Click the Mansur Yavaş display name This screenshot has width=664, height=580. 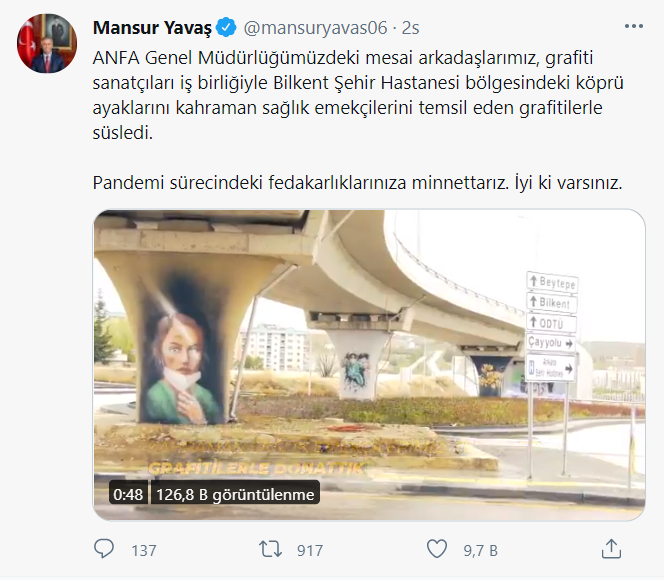point(152,28)
